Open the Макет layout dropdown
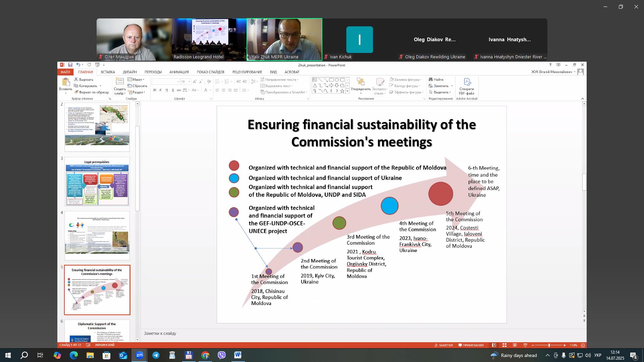 [136, 79]
